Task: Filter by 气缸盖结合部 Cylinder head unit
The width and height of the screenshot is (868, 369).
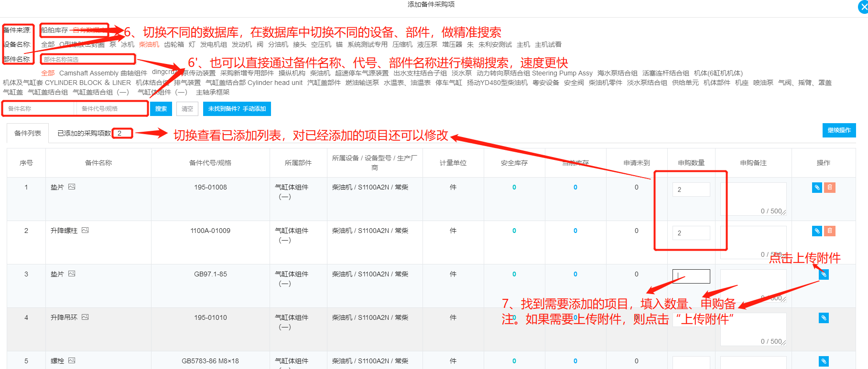Action: (254, 83)
